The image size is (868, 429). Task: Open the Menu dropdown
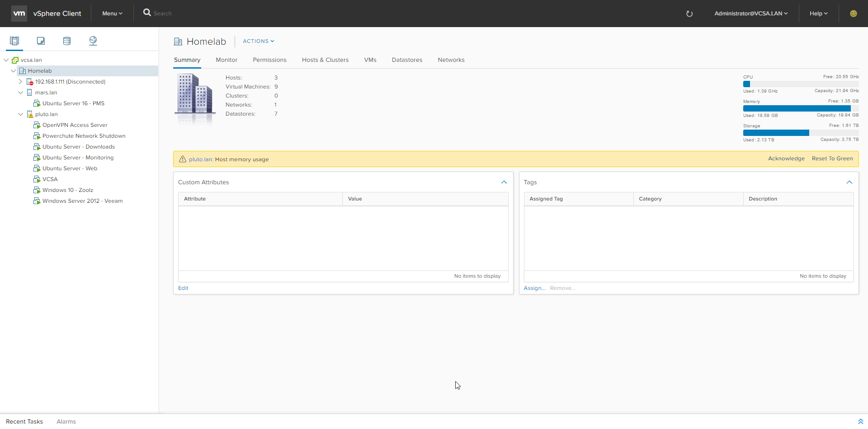click(112, 14)
